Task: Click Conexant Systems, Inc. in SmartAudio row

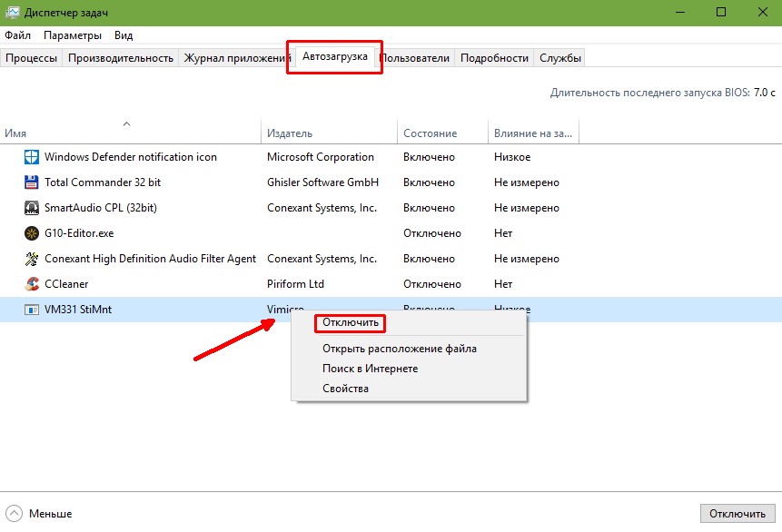Action: point(322,208)
